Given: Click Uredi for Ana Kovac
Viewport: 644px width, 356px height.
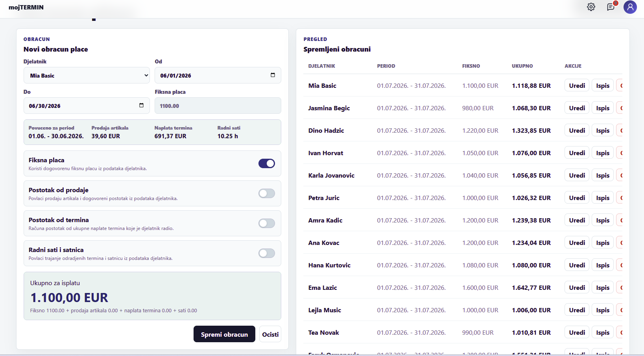Looking at the screenshot, I should [577, 243].
